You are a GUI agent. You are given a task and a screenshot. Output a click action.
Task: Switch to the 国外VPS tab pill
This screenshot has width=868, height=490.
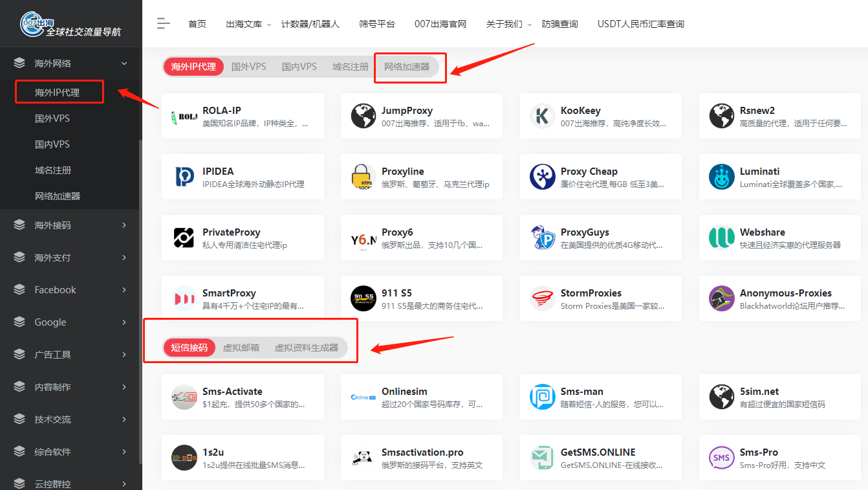point(249,67)
